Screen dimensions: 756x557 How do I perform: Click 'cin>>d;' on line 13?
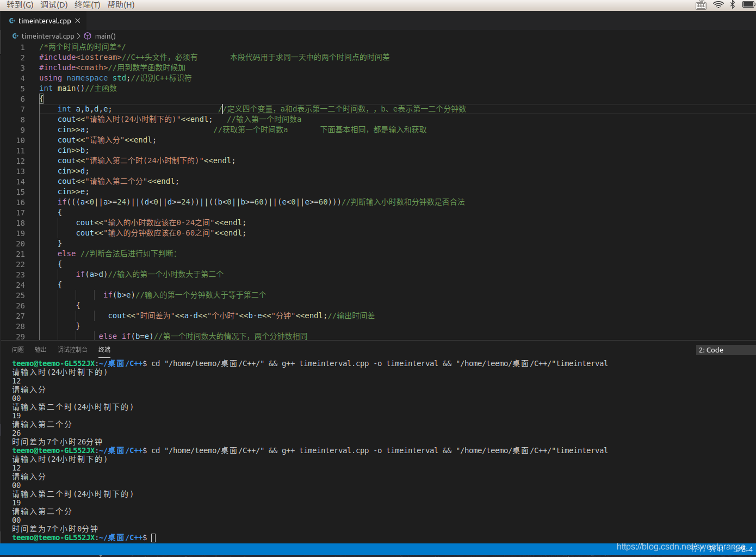(x=73, y=171)
